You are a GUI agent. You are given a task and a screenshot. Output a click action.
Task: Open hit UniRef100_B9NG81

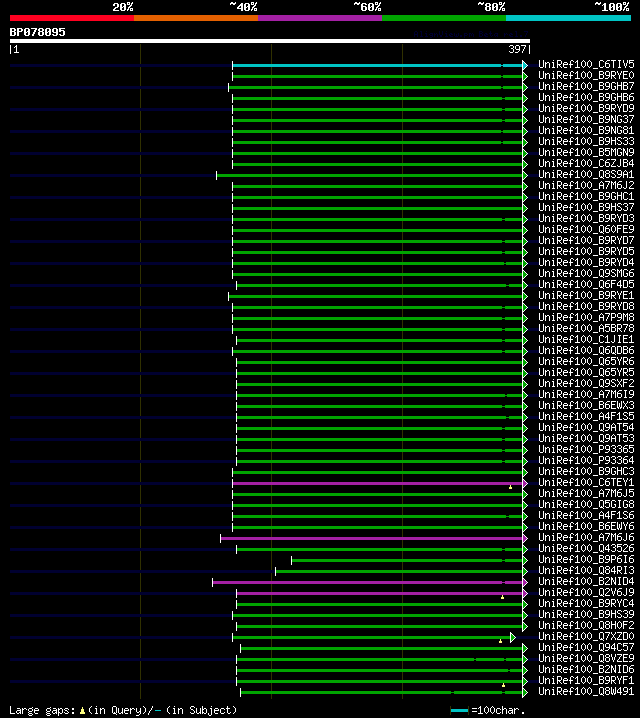pyautogui.click(x=586, y=130)
